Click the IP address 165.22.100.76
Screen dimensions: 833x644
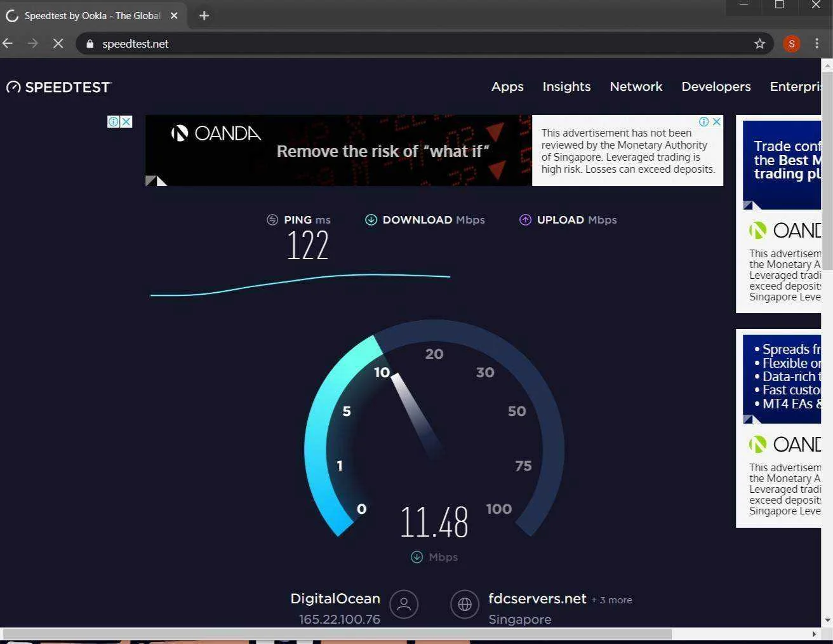click(x=340, y=619)
